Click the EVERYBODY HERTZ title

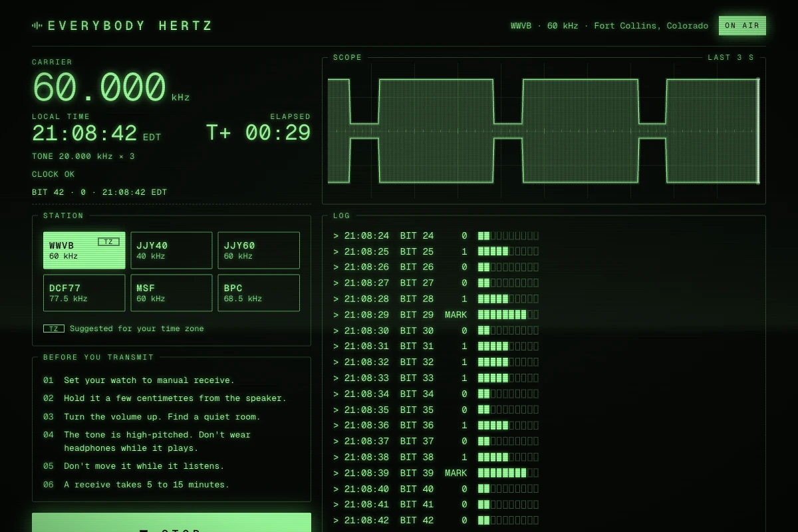point(130,26)
